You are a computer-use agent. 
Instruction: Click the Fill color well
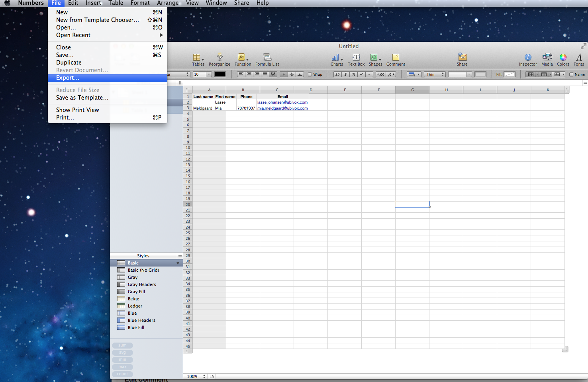pyautogui.click(x=510, y=74)
